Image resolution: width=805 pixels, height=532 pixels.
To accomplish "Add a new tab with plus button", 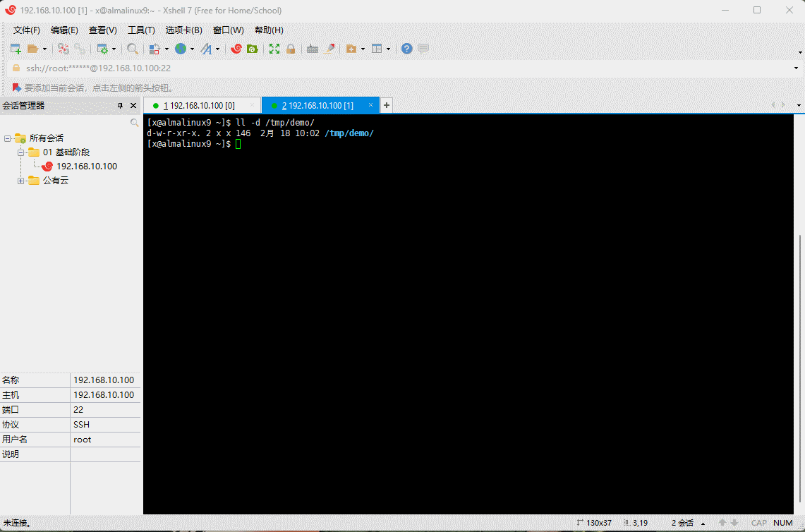I will tap(386, 105).
